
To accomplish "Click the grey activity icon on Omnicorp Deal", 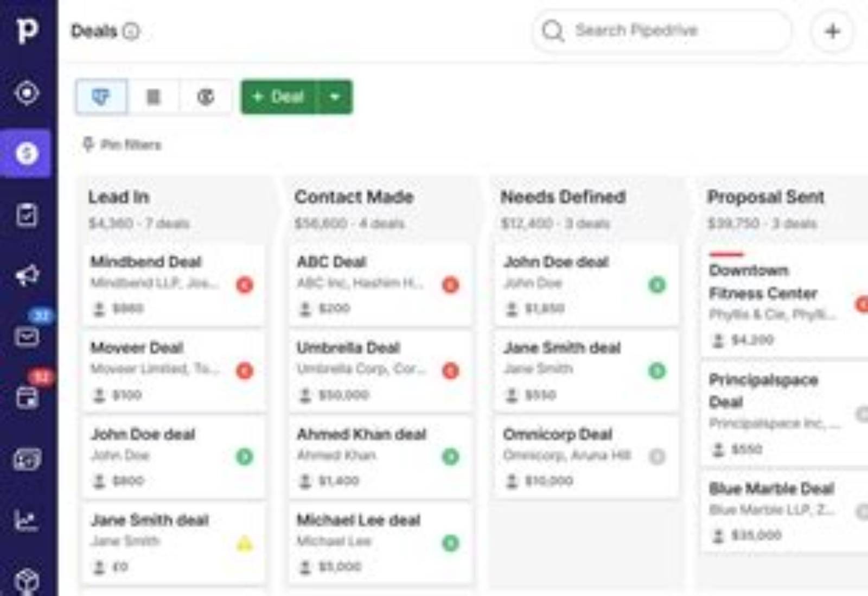I will click(x=657, y=456).
